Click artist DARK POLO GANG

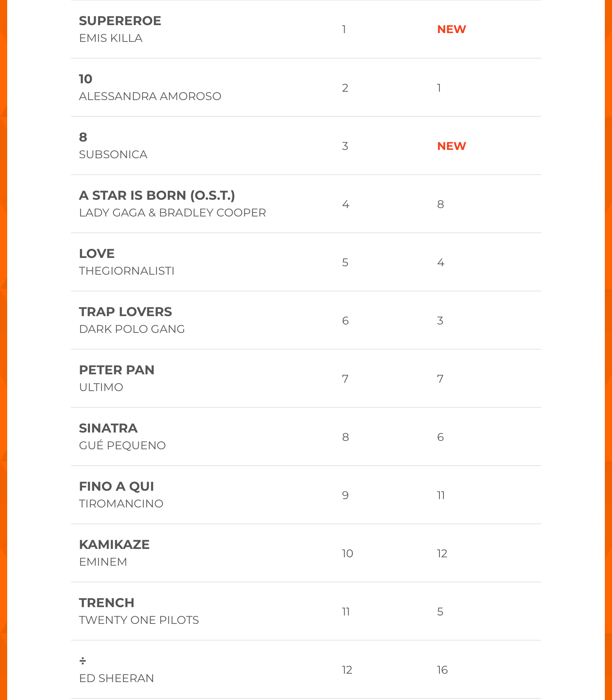point(132,329)
